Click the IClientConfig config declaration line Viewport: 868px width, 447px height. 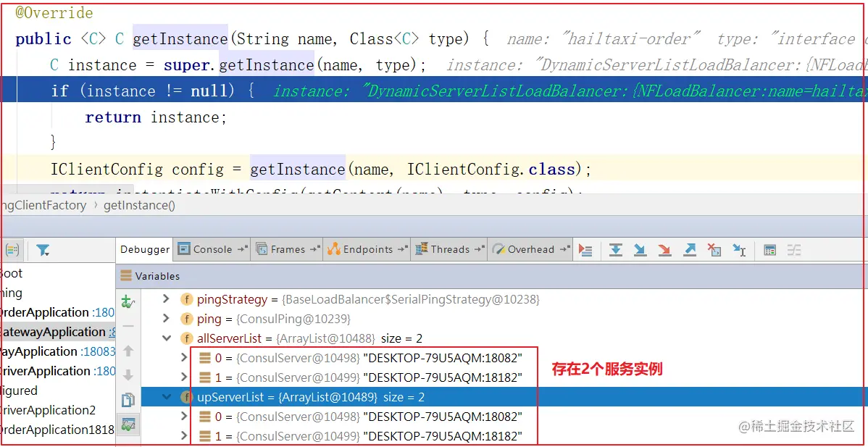click(x=321, y=170)
